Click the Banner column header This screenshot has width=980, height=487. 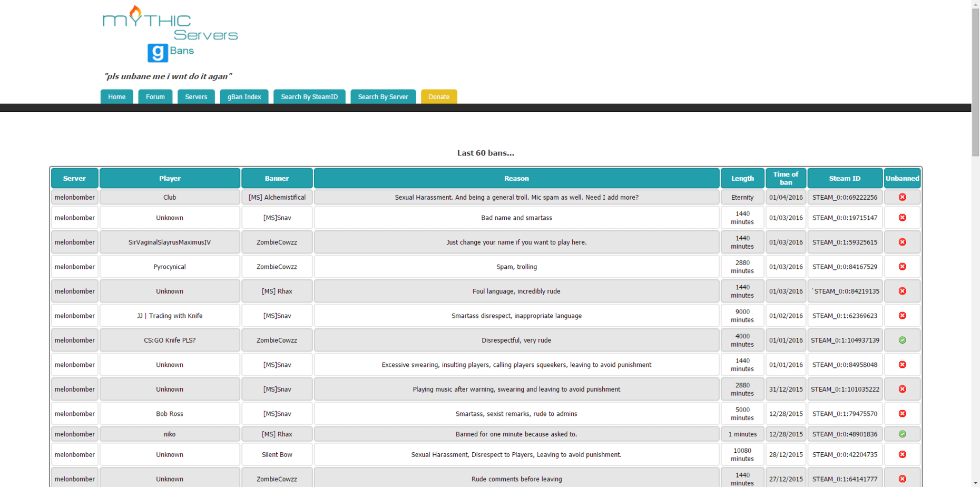(x=277, y=178)
